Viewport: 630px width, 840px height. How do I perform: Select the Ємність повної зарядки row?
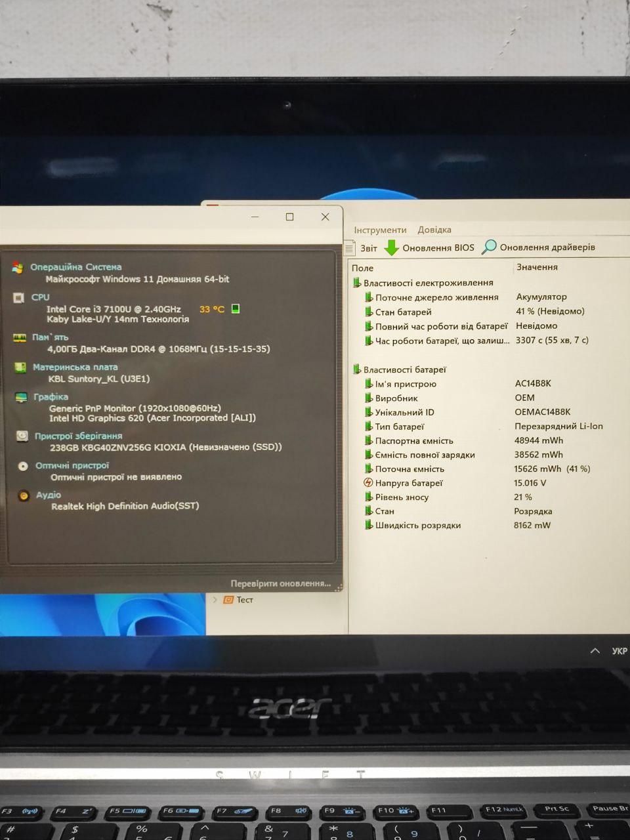click(489, 455)
